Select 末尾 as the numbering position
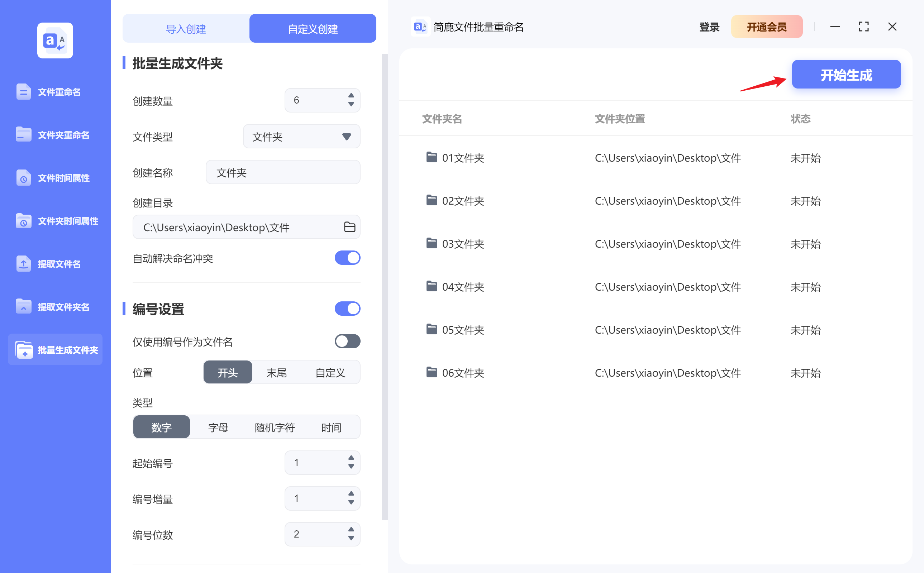 point(276,372)
